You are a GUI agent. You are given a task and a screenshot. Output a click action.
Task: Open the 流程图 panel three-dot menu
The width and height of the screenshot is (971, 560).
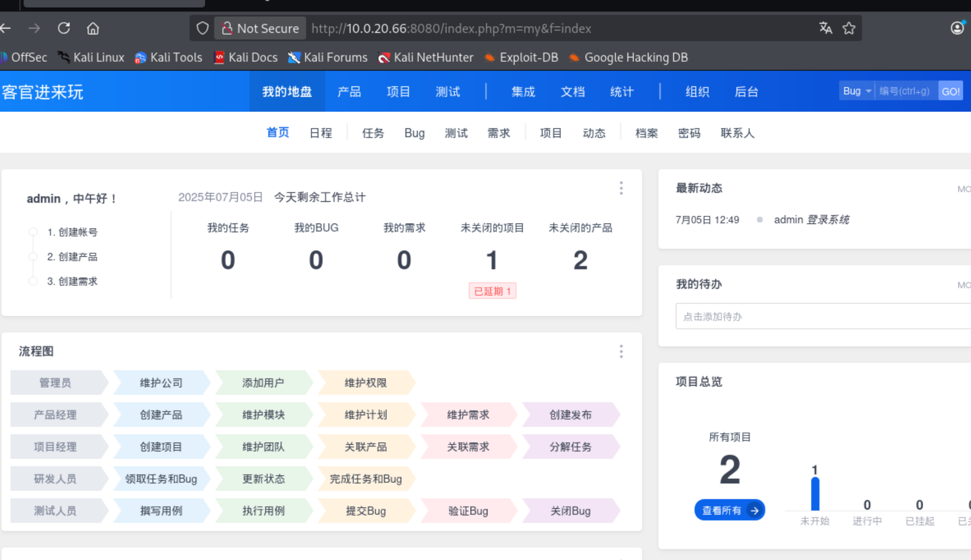click(621, 351)
